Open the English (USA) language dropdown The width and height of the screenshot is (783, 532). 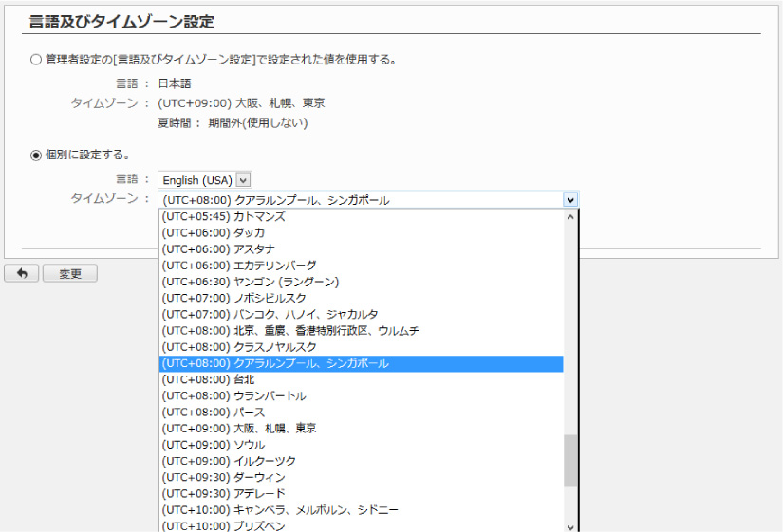pos(205,179)
